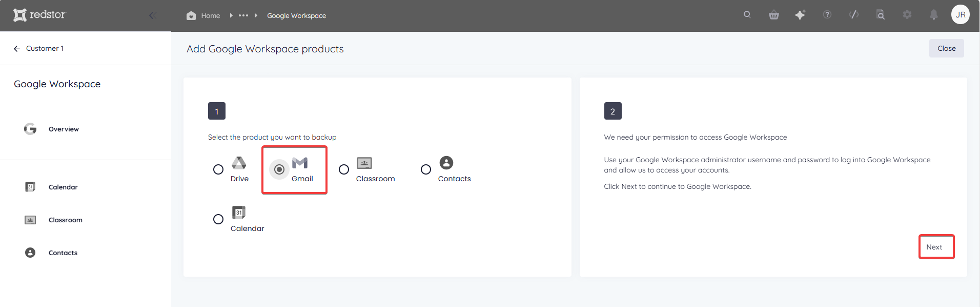Click the Classroom icon in sidebar

(30, 220)
